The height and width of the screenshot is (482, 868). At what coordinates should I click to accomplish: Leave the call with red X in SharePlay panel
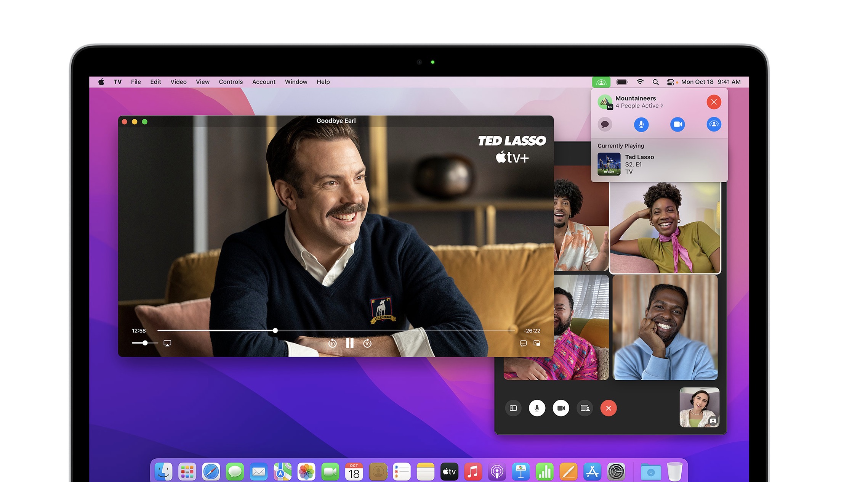click(714, 102)
